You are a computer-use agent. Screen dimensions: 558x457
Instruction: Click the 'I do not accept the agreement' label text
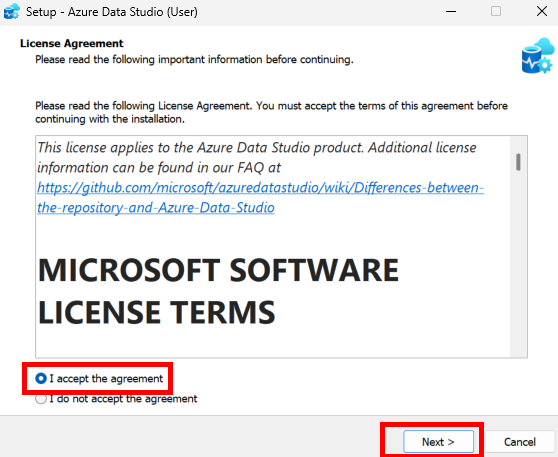(123, 399)
